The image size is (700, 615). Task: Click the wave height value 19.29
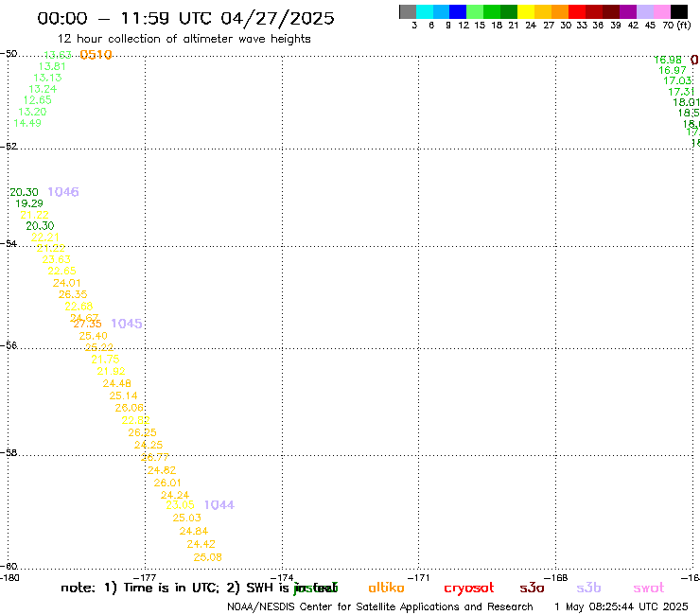coord(29,203)
